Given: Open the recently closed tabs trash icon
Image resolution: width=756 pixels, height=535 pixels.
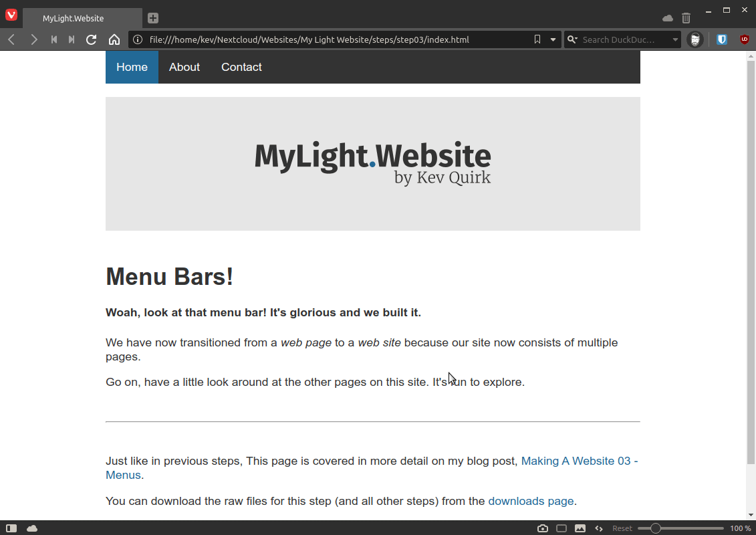Looking at the screenshot, I should pyautogui.click(x=686, y=18).
